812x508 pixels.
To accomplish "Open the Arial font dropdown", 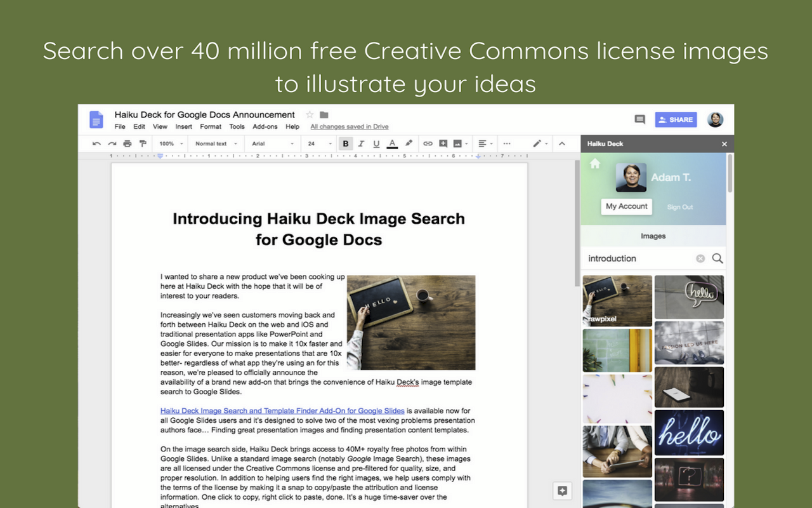I will pyautogui.click(x=273, y=144).
